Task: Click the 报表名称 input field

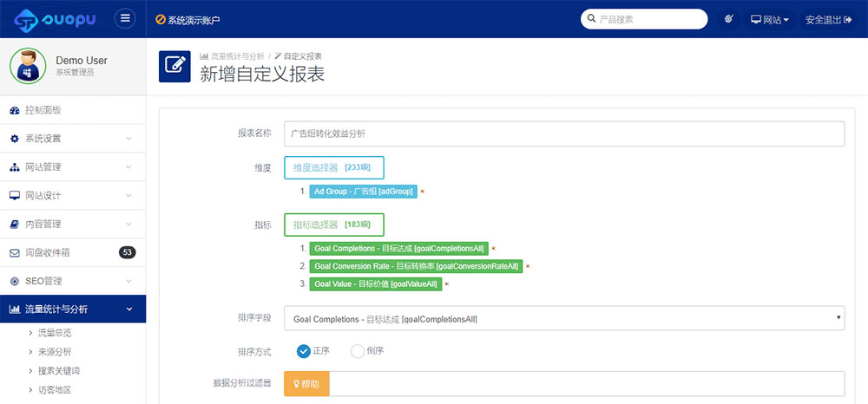Action: (564, 134)
